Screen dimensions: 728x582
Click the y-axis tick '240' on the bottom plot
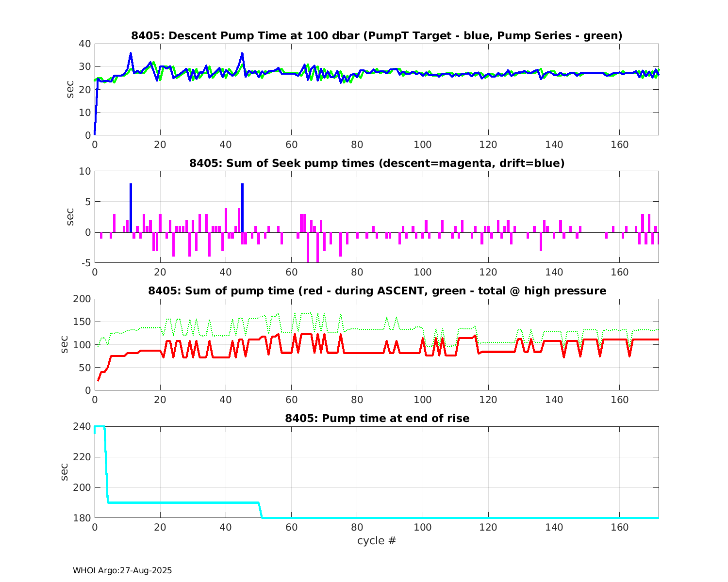83,427
